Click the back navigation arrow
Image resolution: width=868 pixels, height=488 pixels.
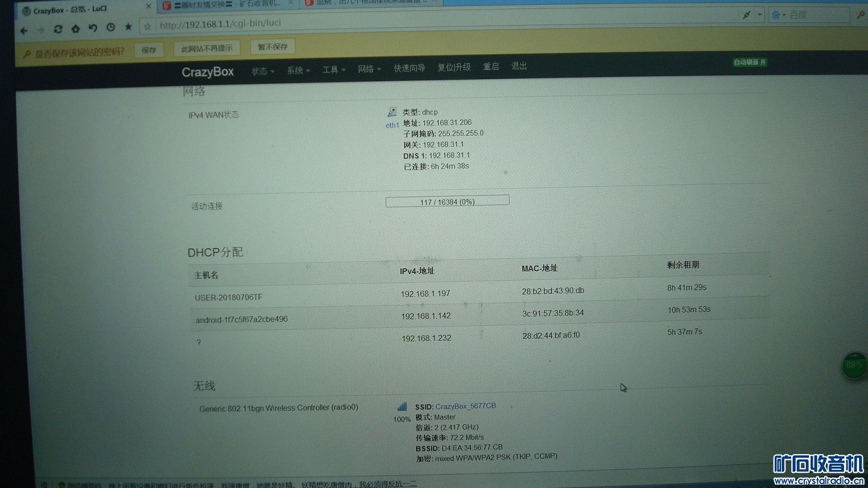click(x=24, y=30)
